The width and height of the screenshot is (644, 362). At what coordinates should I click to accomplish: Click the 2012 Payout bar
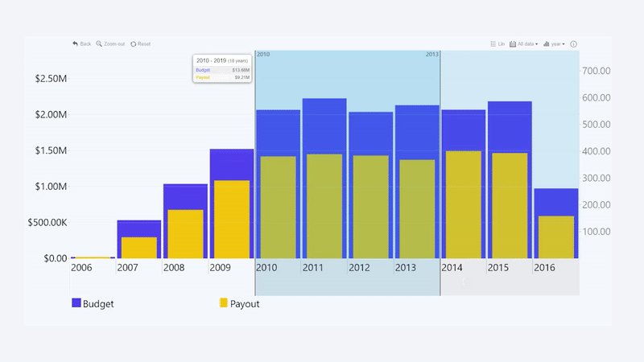(371, 207)
